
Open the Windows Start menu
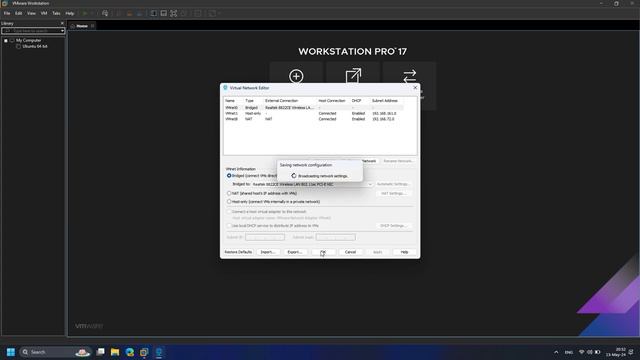click(11, 352)
